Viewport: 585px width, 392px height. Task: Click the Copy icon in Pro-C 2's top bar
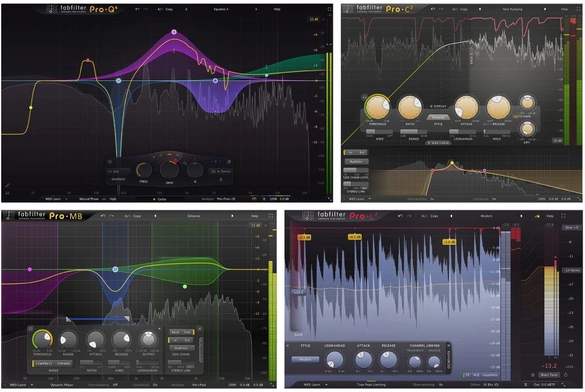tap(464, 9)
